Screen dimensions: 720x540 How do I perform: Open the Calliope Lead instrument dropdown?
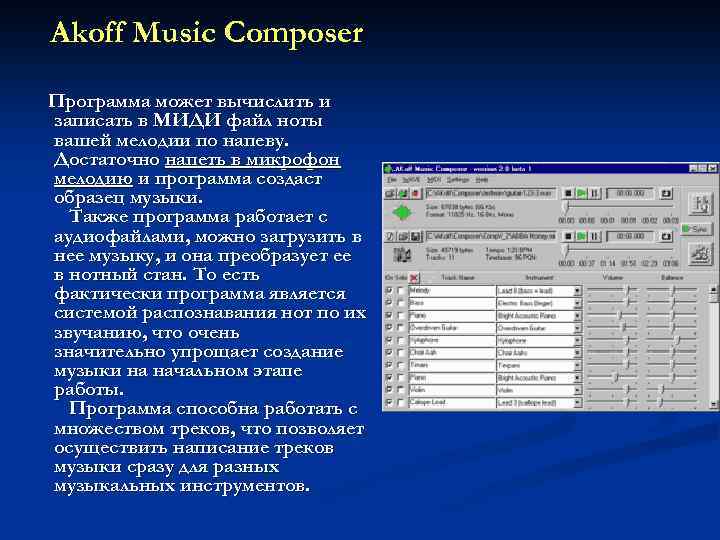(x=578, y=402)
